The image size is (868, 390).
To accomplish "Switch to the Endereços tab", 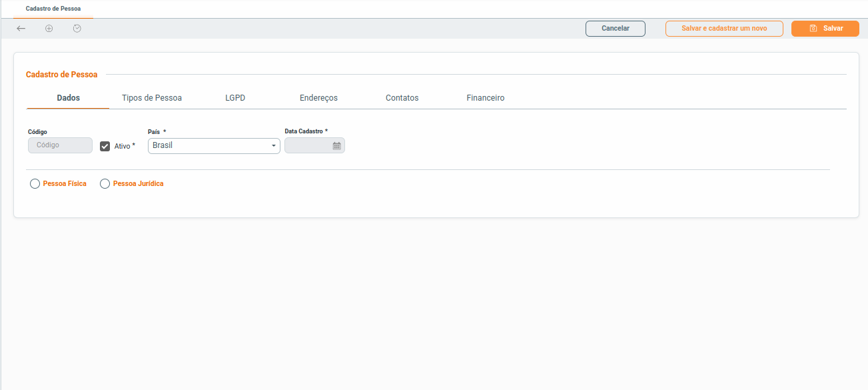I will [318, 98].
